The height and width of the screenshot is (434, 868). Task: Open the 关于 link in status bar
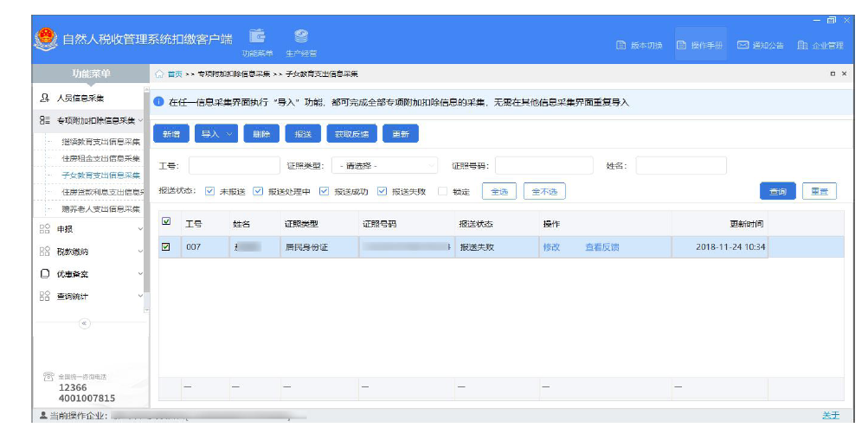pos(831,415)
